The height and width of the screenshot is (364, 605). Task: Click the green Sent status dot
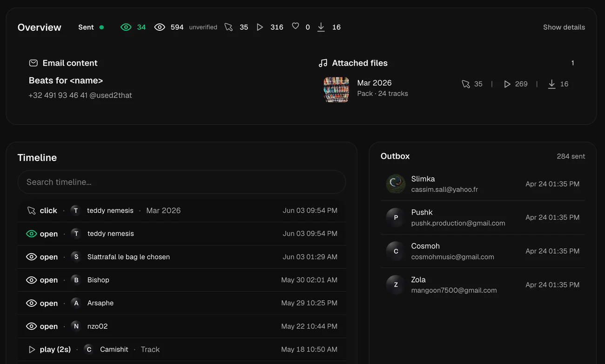click(101, 27)
